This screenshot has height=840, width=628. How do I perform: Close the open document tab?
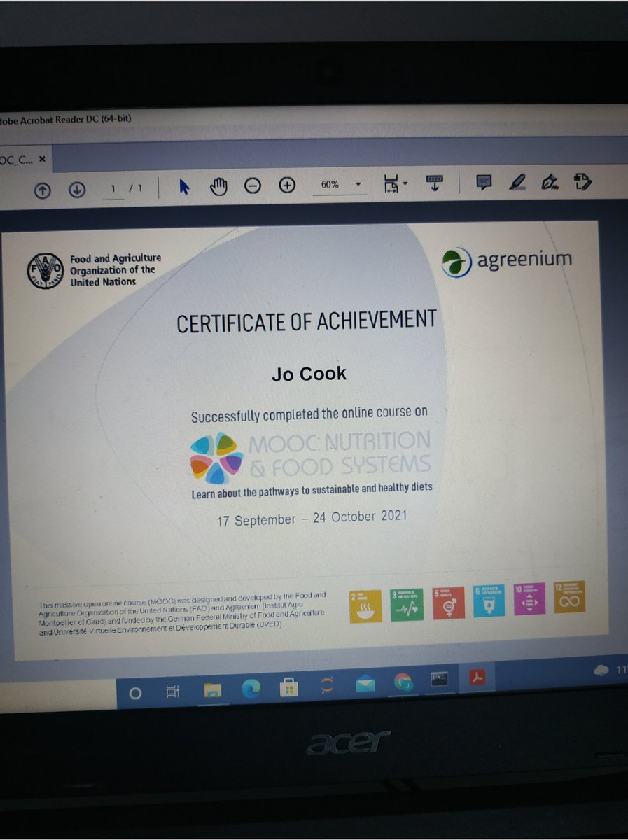tap(42, 159)
